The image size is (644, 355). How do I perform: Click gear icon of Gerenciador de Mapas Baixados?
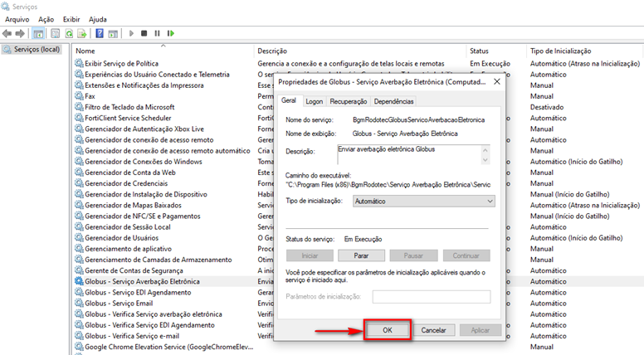click(x=79, y=205)
